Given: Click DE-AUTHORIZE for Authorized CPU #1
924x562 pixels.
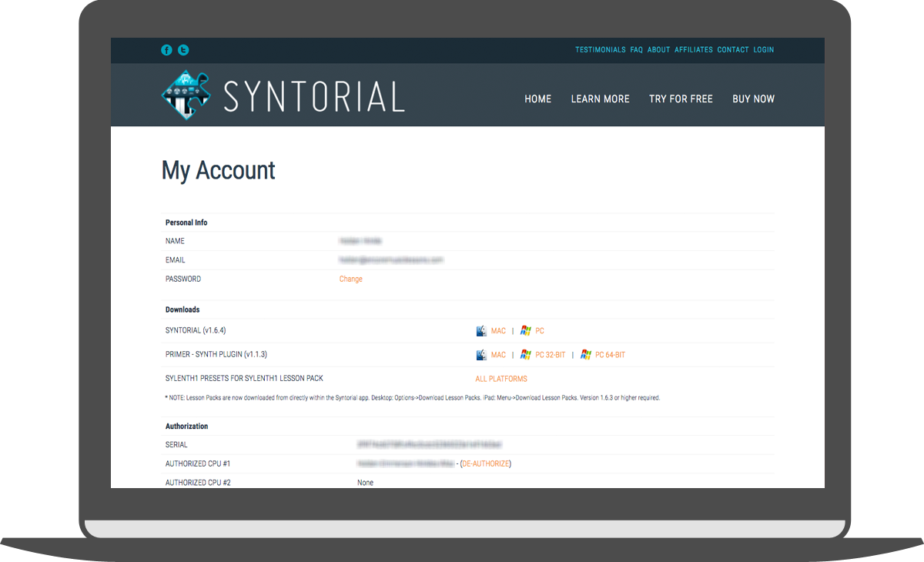Looking at the screenshot, I should point(485,463).
